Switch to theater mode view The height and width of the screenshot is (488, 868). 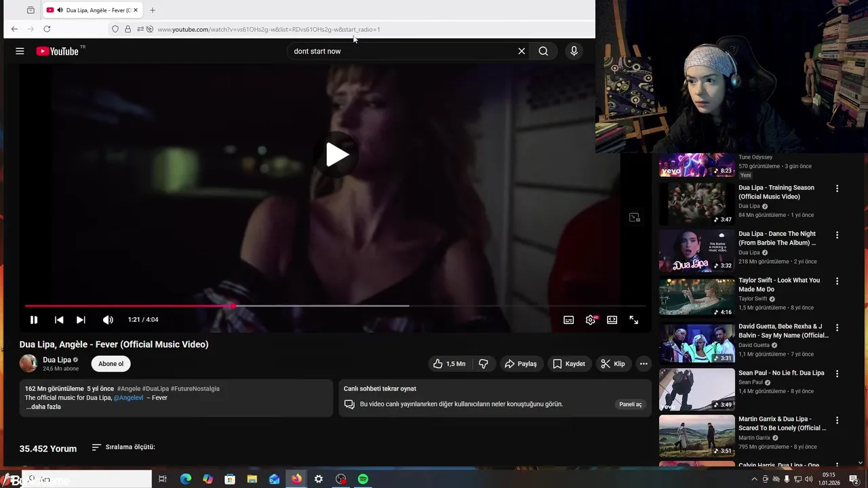click(612, 320)
